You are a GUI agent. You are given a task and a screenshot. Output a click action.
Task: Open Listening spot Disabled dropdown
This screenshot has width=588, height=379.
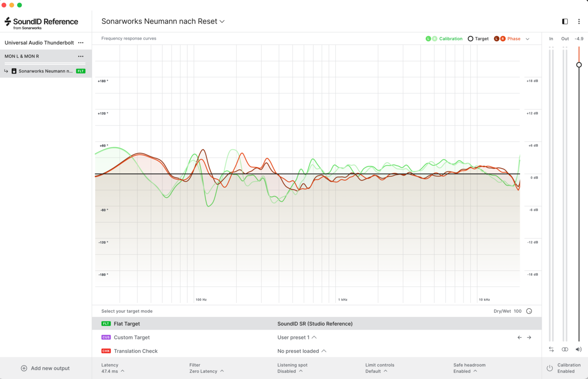290,371
